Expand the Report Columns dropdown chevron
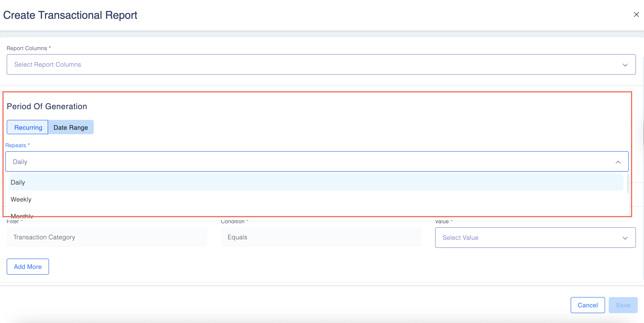Viewport: 644px width, 323px height. point(625,65)
